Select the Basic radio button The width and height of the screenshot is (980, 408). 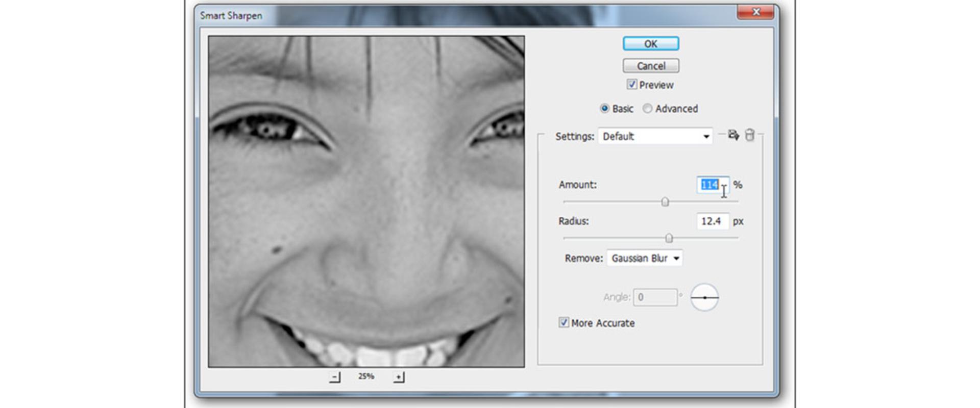pos(604,109)
